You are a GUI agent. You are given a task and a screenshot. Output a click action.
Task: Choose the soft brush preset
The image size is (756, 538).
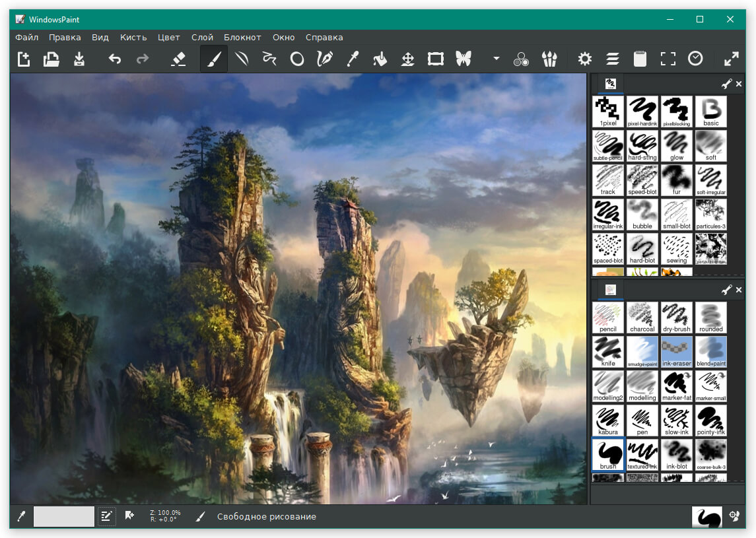(x=710, y=146)
